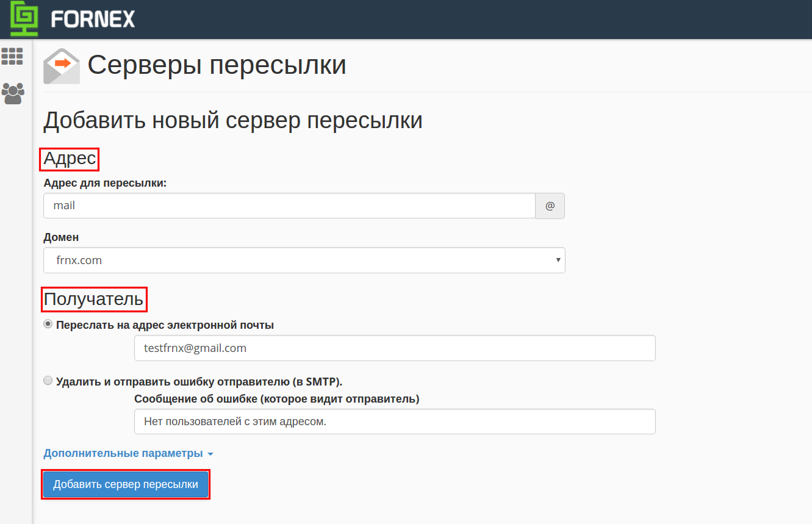Click the forwarders envelope icon

click(x=62, y=66)
